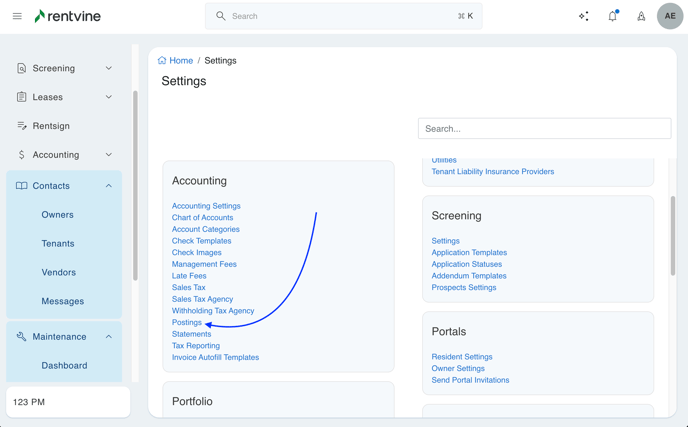The image size is (688, 427).
Task: Click the Application Templates link
Action: coord(469,252)
